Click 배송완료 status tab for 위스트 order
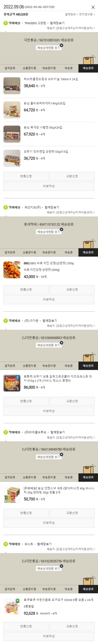This screenshot has height=644, width=98. (88, 589)
